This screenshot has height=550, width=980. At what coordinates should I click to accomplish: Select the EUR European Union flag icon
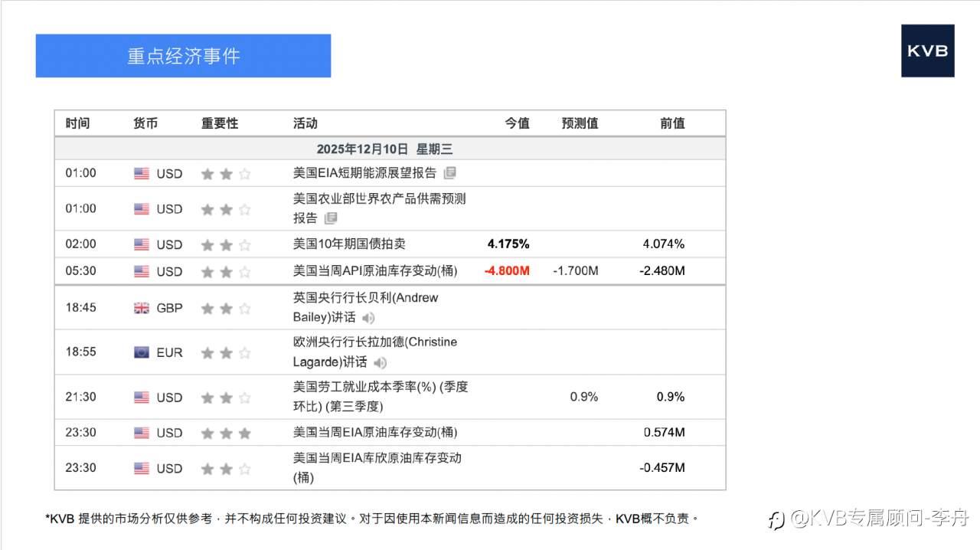[142, 352]
